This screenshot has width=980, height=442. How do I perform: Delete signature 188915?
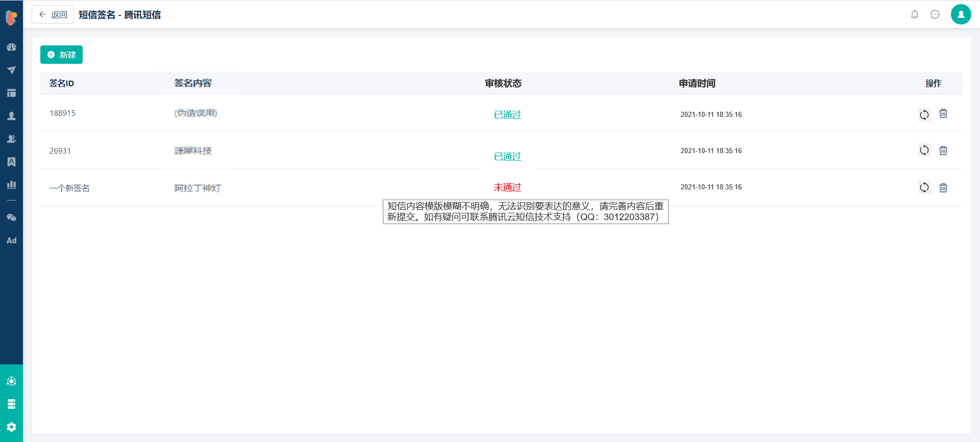[943, 113]
